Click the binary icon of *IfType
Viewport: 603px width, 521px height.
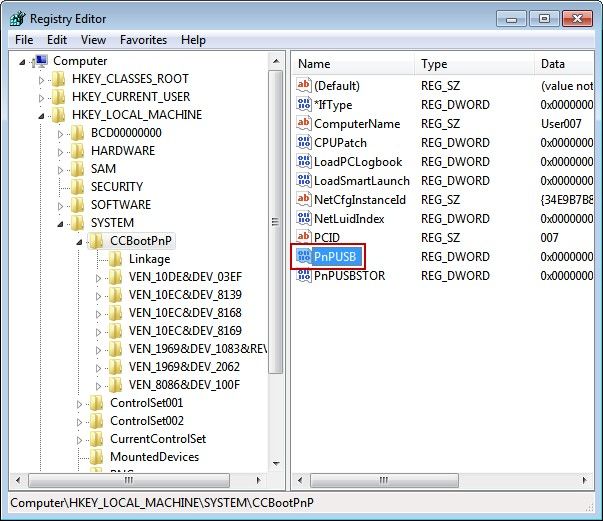tap(303, 104)
